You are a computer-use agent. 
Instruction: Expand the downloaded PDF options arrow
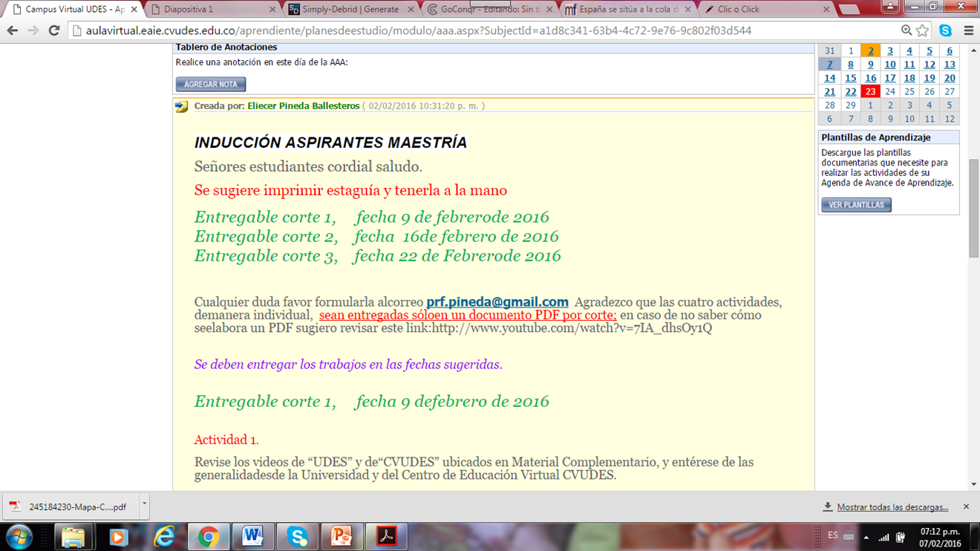144,506
